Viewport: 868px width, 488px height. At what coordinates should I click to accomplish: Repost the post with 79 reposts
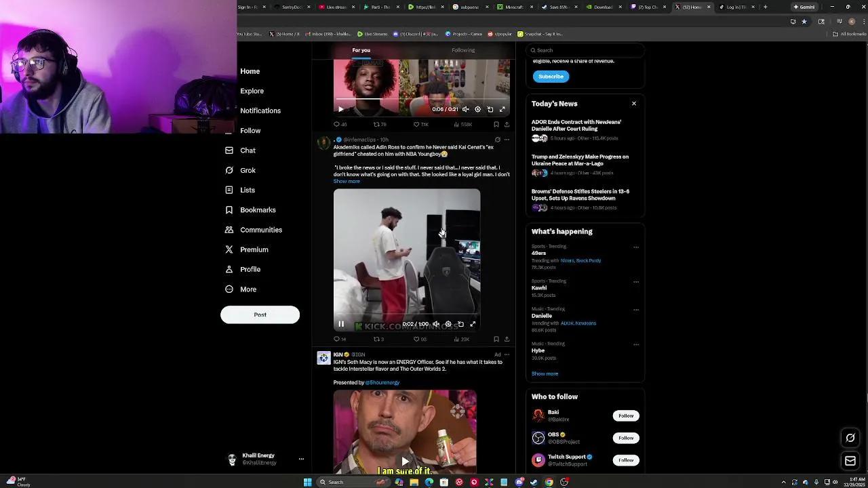pyautogui.click(x=380, y=125)
